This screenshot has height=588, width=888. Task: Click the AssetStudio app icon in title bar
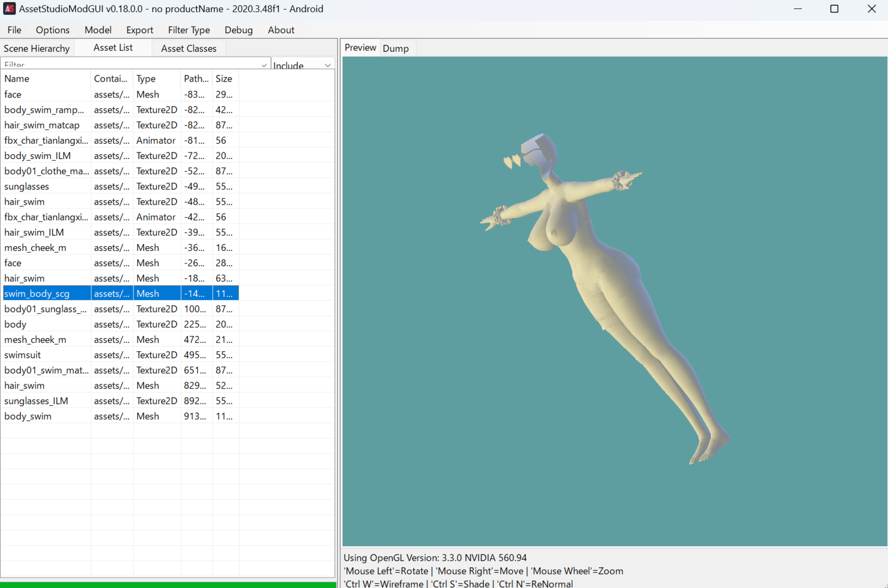9,9
